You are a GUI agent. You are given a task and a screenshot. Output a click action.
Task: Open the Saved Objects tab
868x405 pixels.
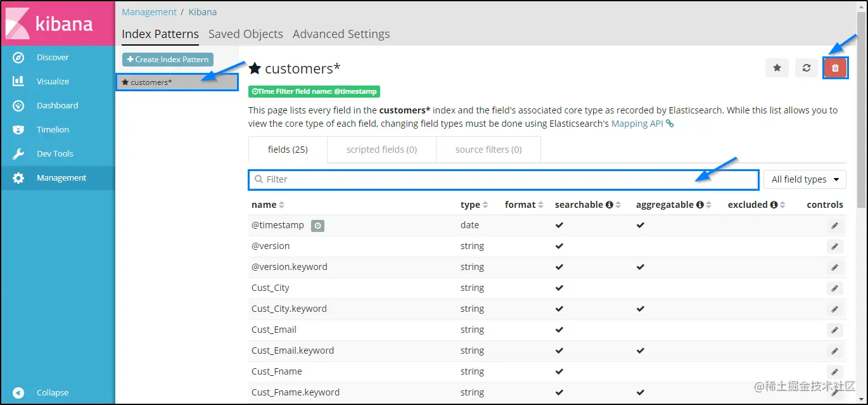[245, 34]
